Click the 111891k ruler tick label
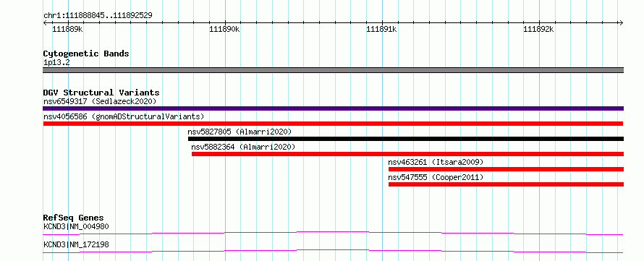 pyautogui.click(x=381, y=29)
